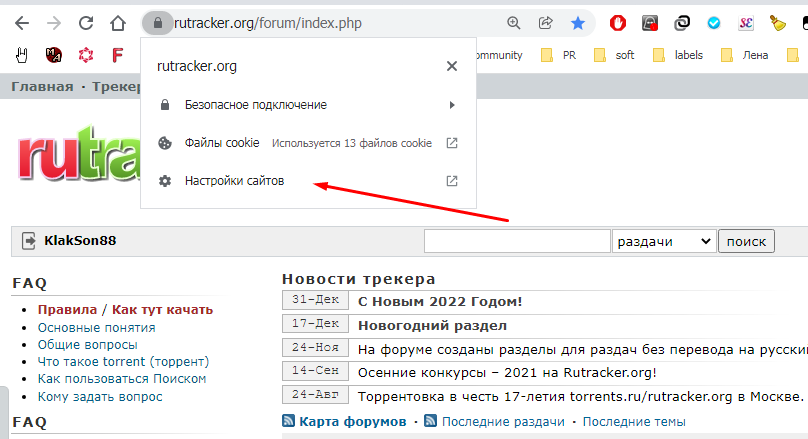The height and width of the screenshot is (439, 808).
Task: Open news С Новым 2022 Годом!
Action: coord(440,301)
